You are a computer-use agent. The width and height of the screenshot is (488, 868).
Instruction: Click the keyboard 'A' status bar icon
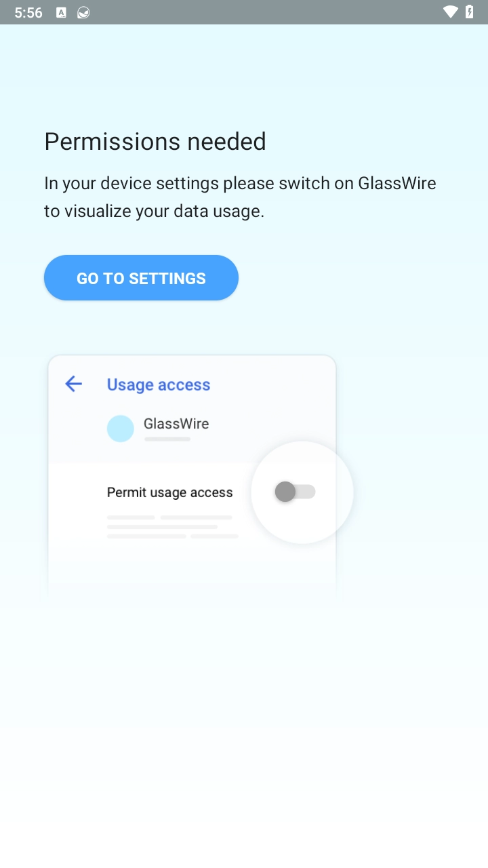point(61,12)
